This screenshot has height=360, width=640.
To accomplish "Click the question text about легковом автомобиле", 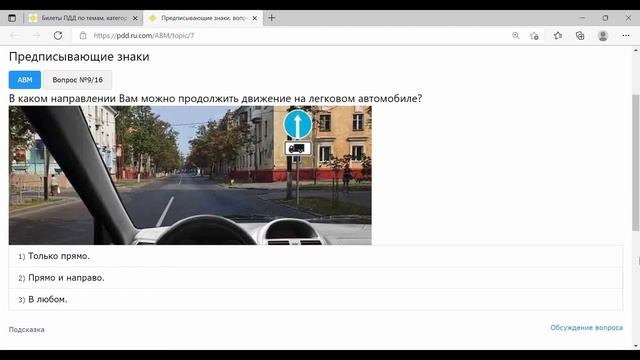I will coord(216,98).
